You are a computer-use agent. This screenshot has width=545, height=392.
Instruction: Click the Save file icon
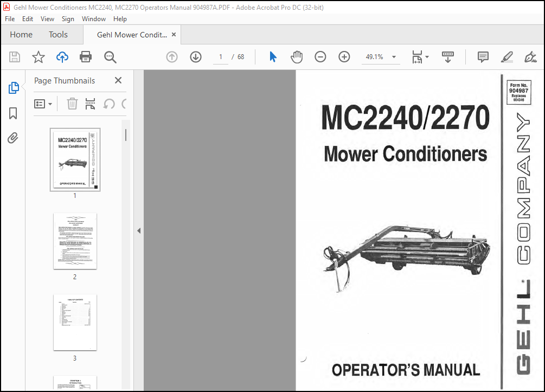coord(15,57)
